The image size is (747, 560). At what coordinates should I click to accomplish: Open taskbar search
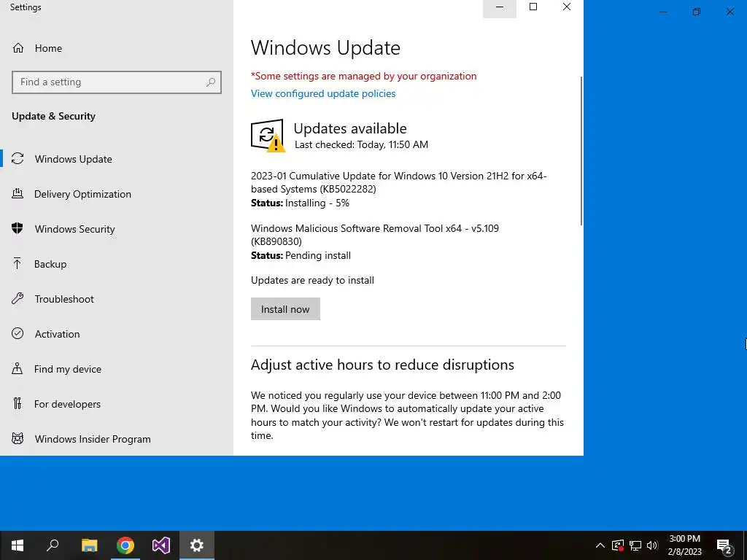53,545
